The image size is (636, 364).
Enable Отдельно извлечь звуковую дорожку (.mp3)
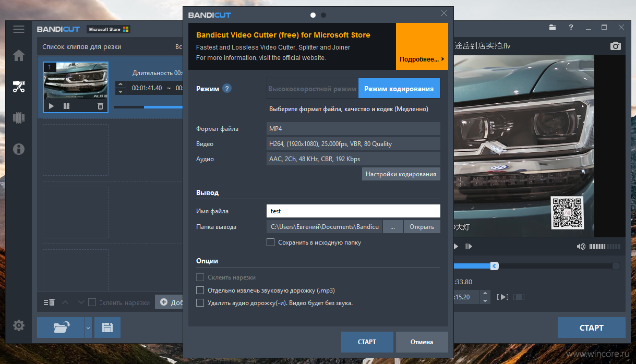(200, 290)
